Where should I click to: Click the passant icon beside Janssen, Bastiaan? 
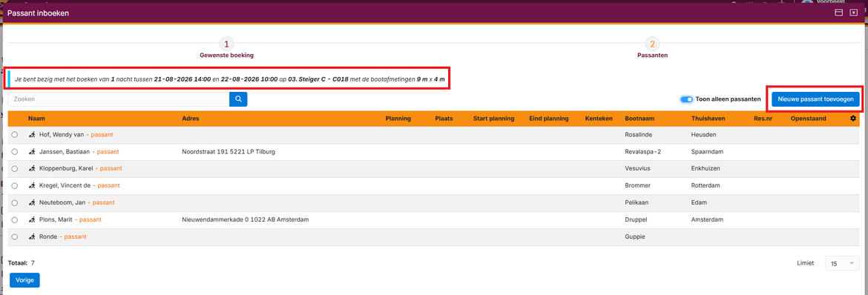32,152
